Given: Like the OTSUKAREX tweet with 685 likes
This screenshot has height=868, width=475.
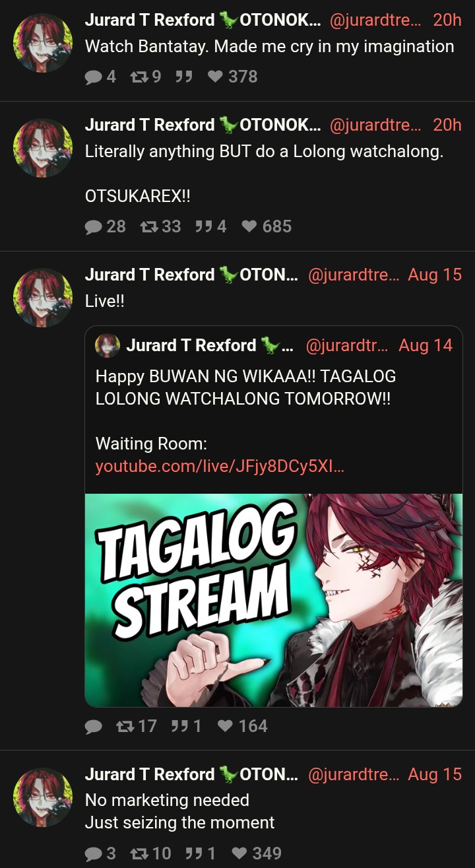Looking at the screenshot, I should [x=266, y=227].
